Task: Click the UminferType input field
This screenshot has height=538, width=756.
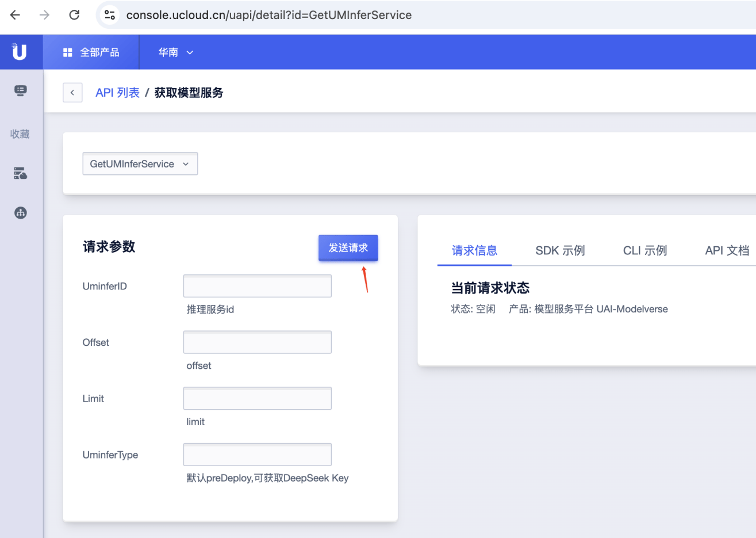Action: click(x=257, y=455)
